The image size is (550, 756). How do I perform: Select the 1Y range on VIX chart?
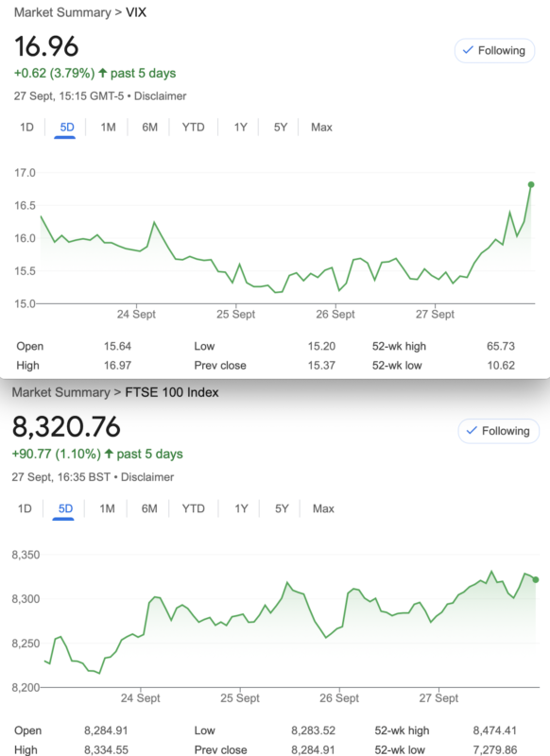pos(241,128)
